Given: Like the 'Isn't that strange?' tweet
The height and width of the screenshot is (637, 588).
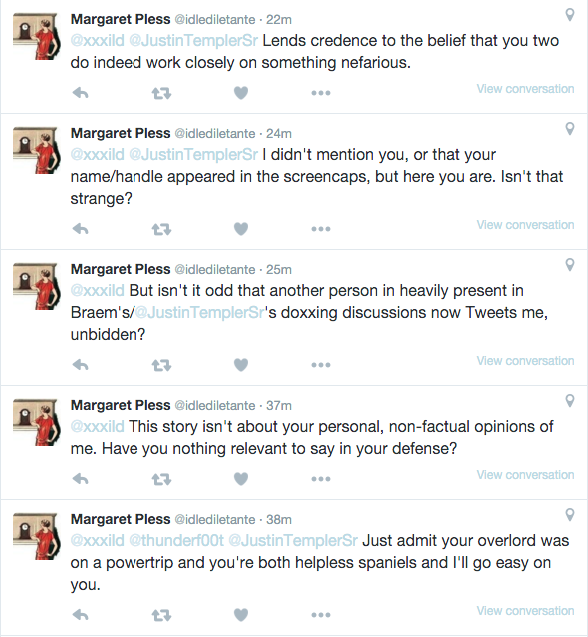Looking at the screenshot, I should (x=241, y=229).
